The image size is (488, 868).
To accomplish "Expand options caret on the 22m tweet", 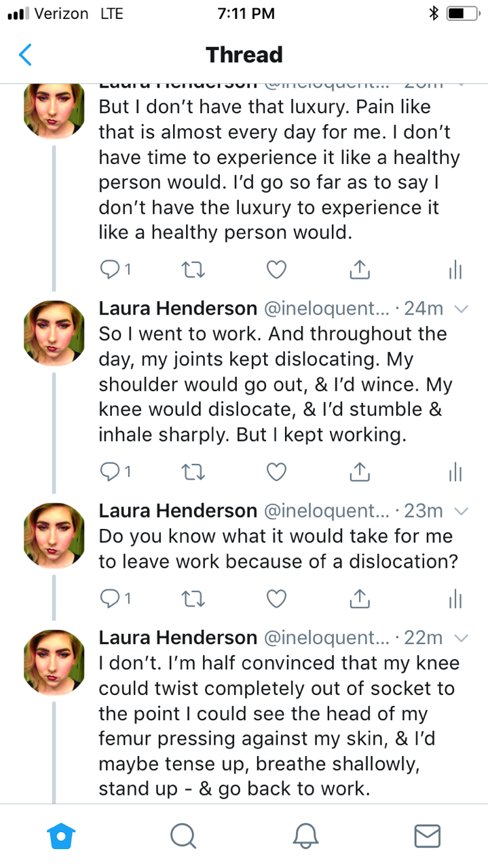I will pyautogui.click(x=461, y=637).
